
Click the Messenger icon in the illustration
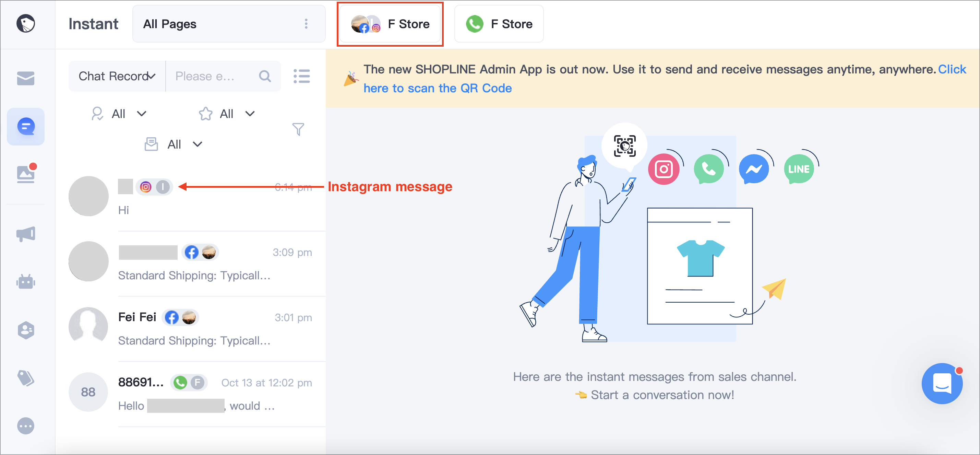pyautogui.click(x=754, y=169)
